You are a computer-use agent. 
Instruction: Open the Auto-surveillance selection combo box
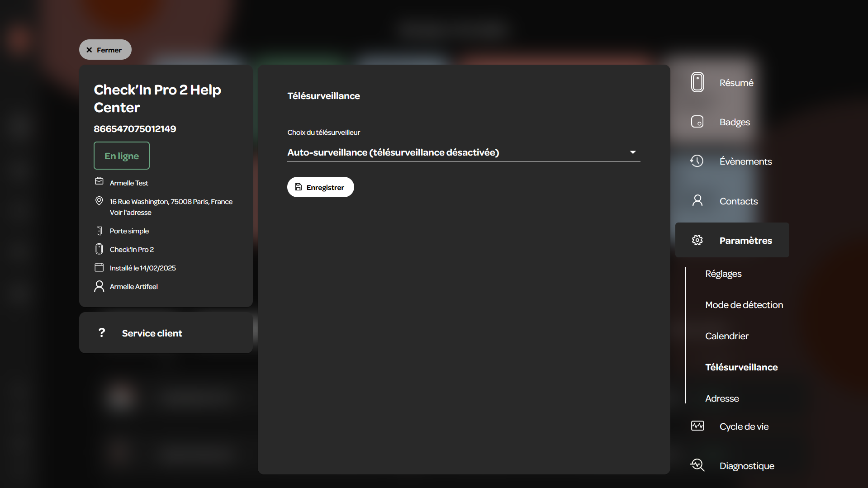(464, 152)
